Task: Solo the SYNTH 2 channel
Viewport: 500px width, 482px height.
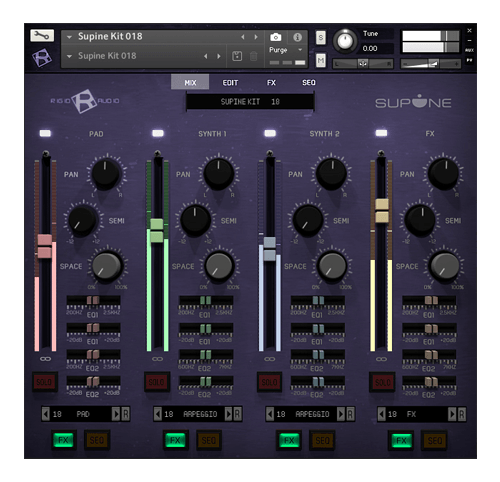Action: tap(269, 382)
